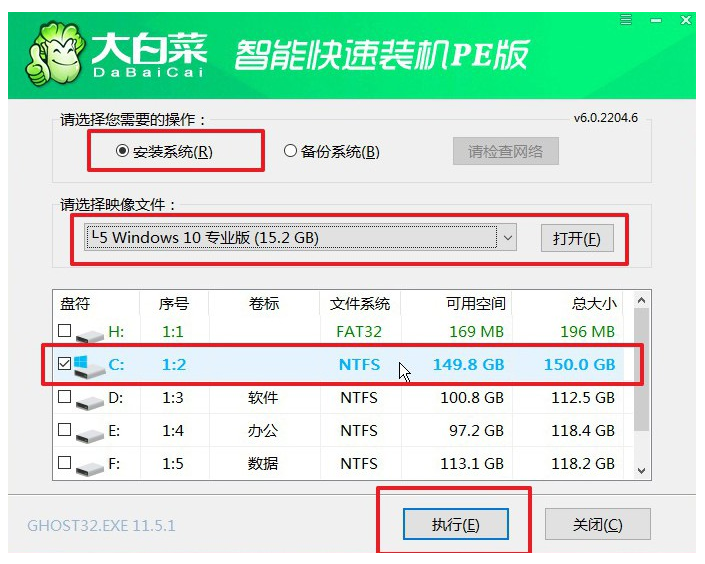Close window using the X icon
Viewport: 705px width, 564px height.
(x=686, y=20)
